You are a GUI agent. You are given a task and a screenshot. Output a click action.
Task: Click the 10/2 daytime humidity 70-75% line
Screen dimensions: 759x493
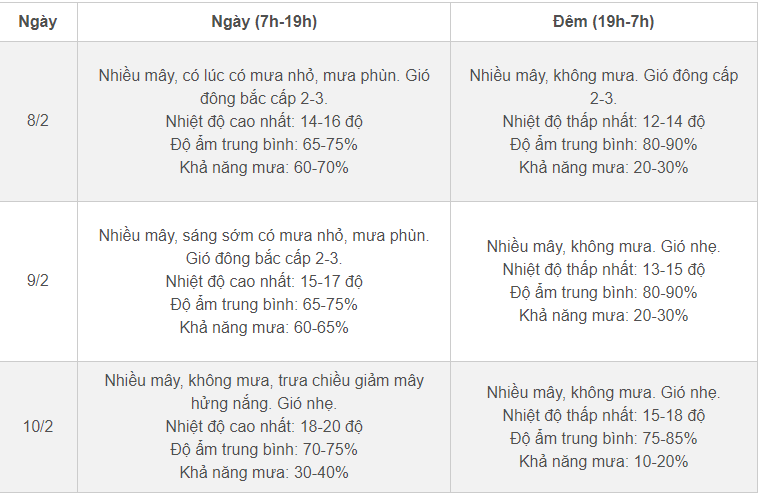tap(264, 450)
